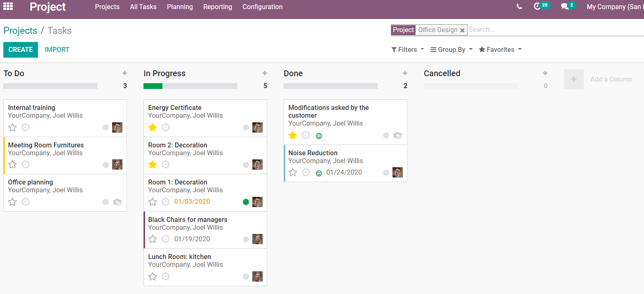Click the plus tile of Add a Column
The width and height of the screenshot is (644, 294).
pyautogui.click(x=574, y=79)
